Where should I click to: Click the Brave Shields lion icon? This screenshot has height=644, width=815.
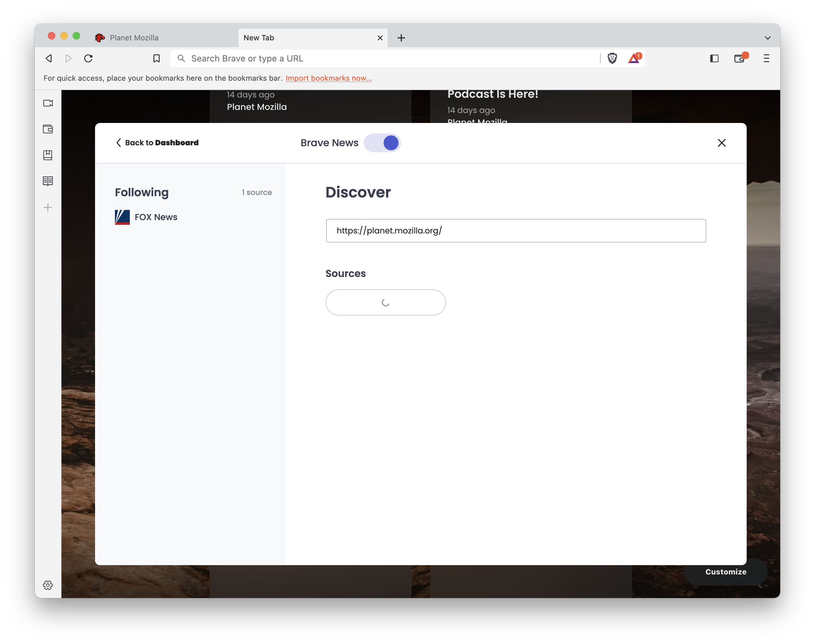[612, 58]
